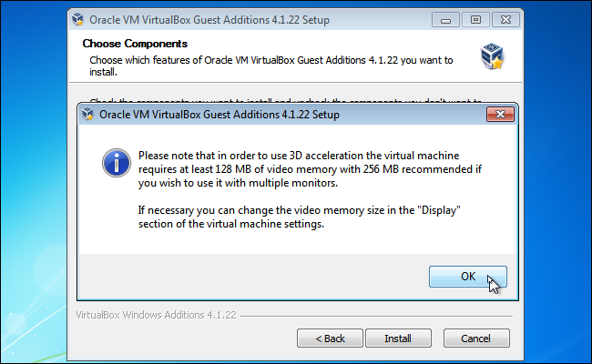Image resolution: width=592 pixels, height=364 pixels.
Task: Click the small icon in the message dialog title bar
Action: pyautogui.click(x=89, y=115)
